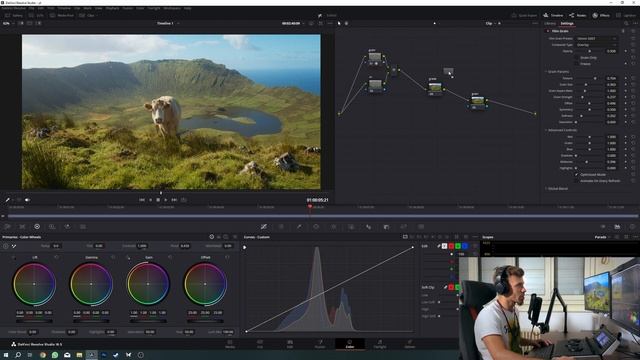Enable Animate On Every Refresh checkbox
The height and width of the screenshot is (360, 640).
click(x=577, y=180)
